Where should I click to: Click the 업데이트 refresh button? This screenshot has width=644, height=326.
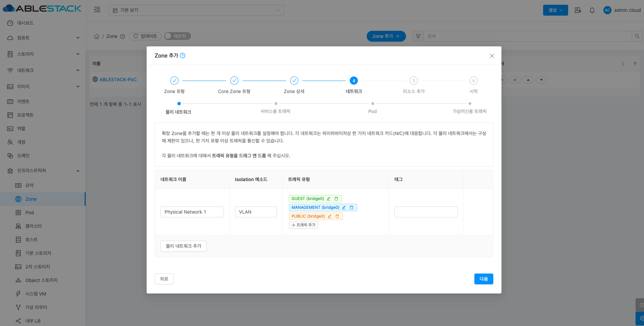click(145, 36)
